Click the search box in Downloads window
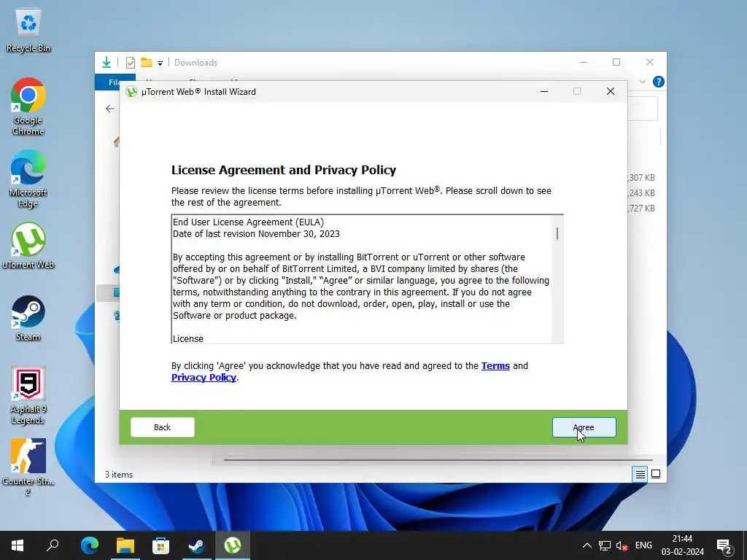Screen dimensions: 747x560 [x=643, y=109]
